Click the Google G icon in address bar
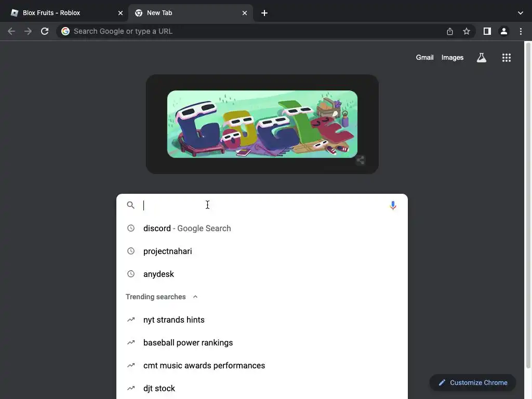This screenshot has height=399, width=532. [x=65, y=31]
